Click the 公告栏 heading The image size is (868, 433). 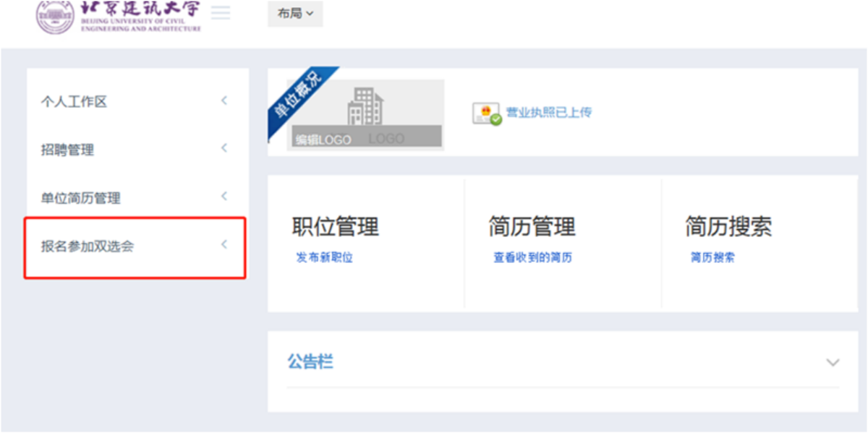pos(310,361)
